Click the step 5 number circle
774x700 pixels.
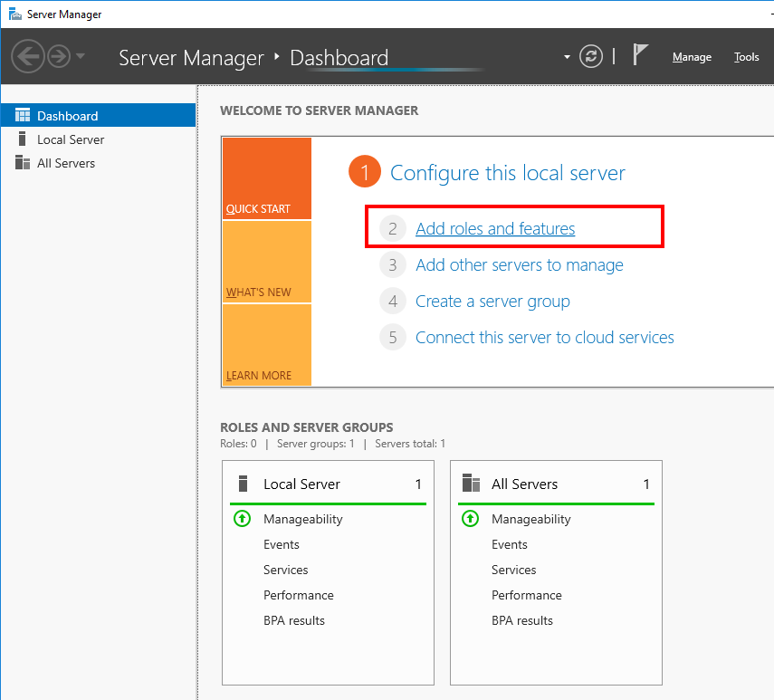[392, 338]
